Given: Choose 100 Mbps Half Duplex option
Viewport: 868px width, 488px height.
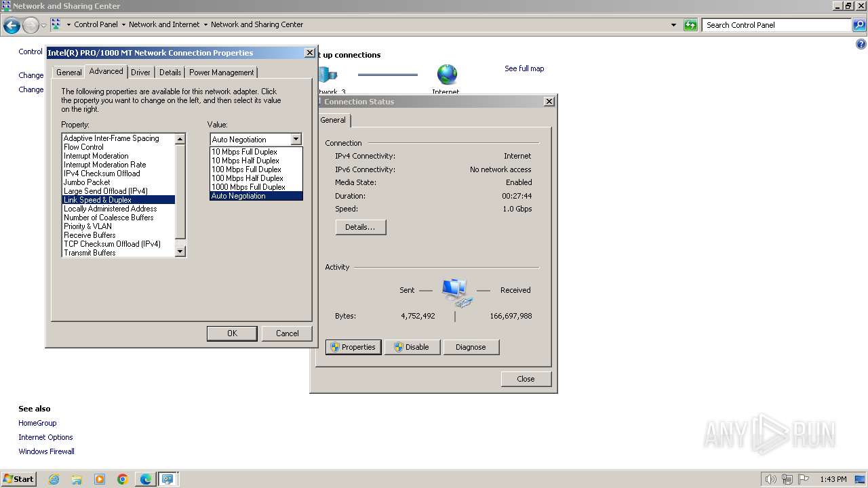Looking at the screenshot, I should click(256, 178).
